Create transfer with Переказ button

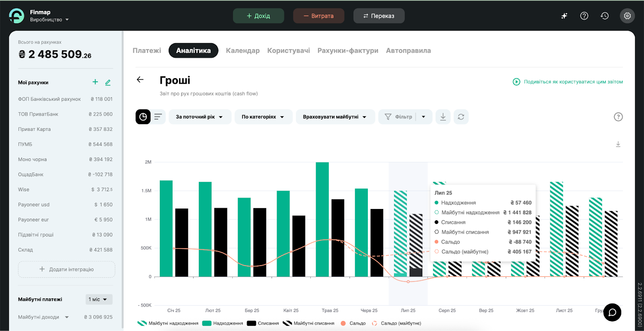[x=379, y=16]
